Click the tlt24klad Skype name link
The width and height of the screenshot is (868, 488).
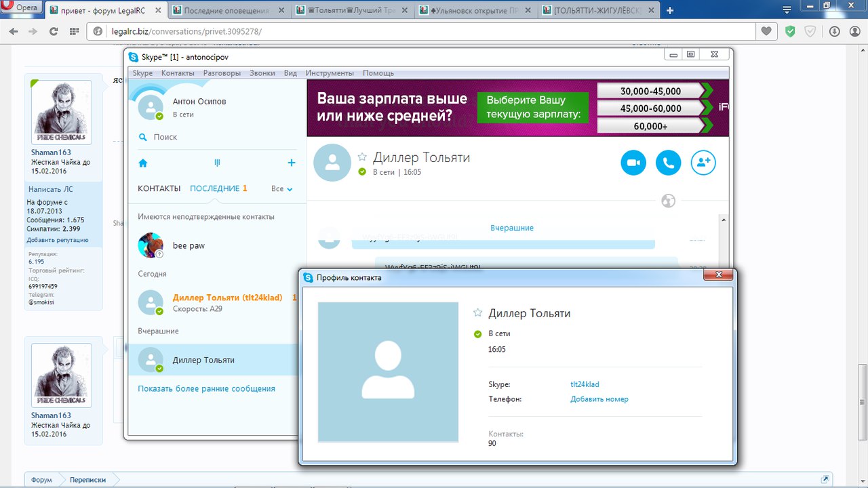point(585,384)
